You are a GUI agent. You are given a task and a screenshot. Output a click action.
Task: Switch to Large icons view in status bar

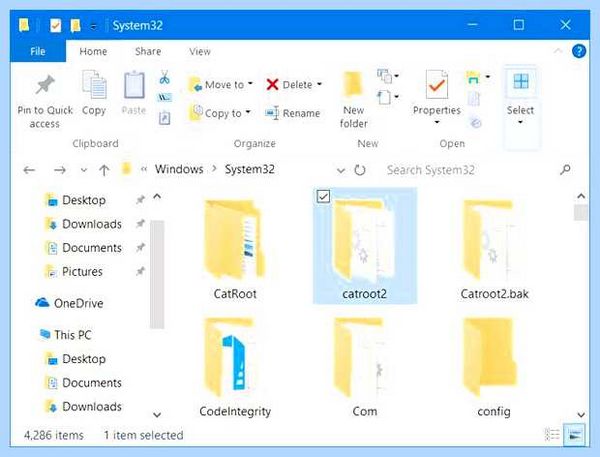[575, 435]
